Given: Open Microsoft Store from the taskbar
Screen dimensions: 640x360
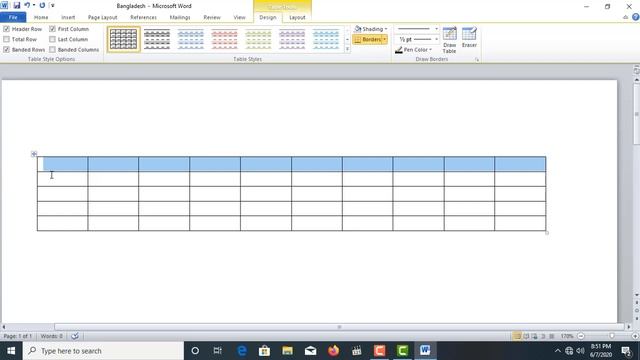Looking at the screenshot, I should 264,351.
